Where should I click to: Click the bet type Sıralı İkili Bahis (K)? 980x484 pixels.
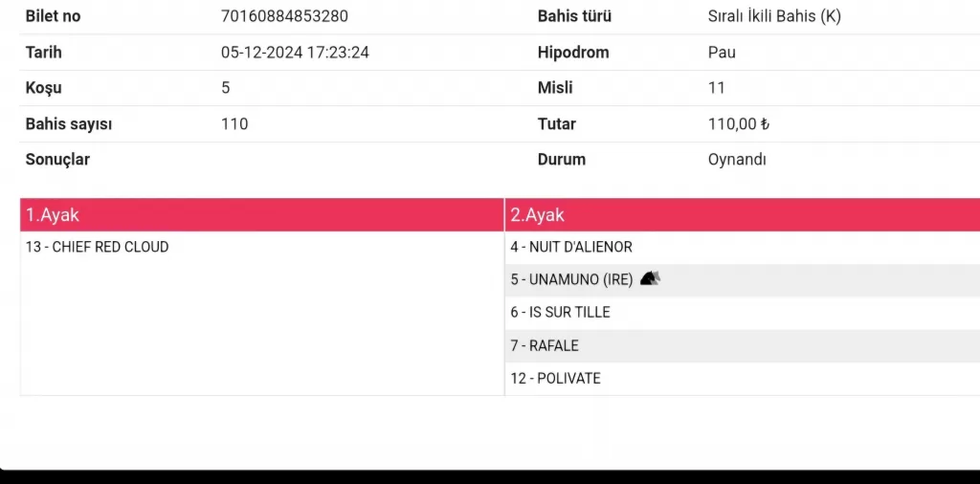[x=774, y=16]
